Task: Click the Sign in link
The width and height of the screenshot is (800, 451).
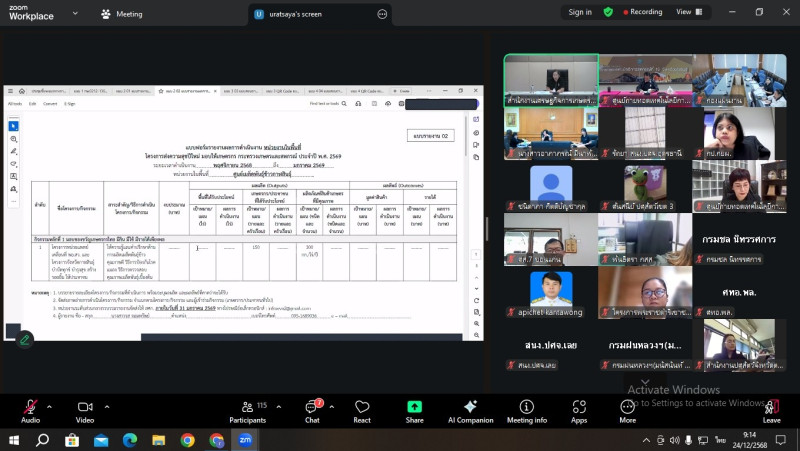Action: [580, 12]
